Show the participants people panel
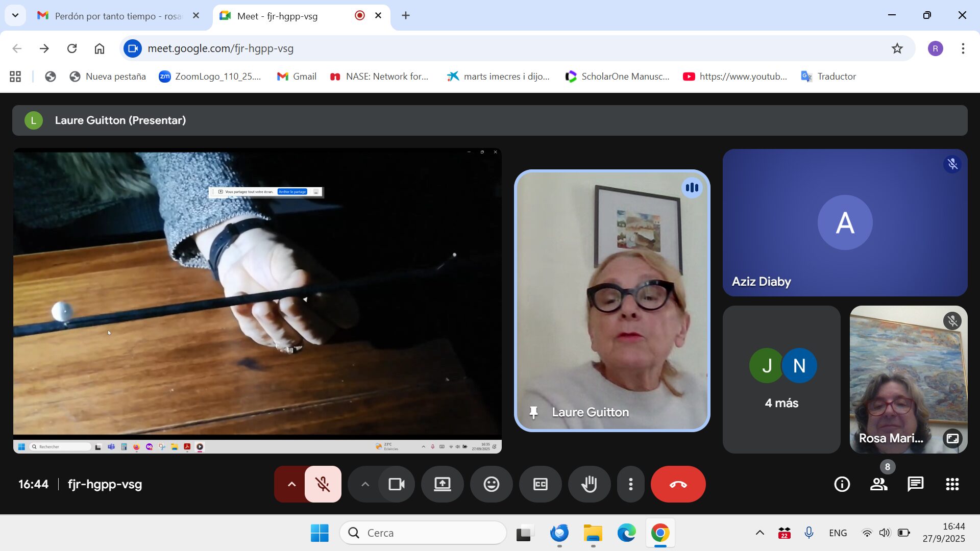This screenshot has height=551, width=980. point(878,484)
